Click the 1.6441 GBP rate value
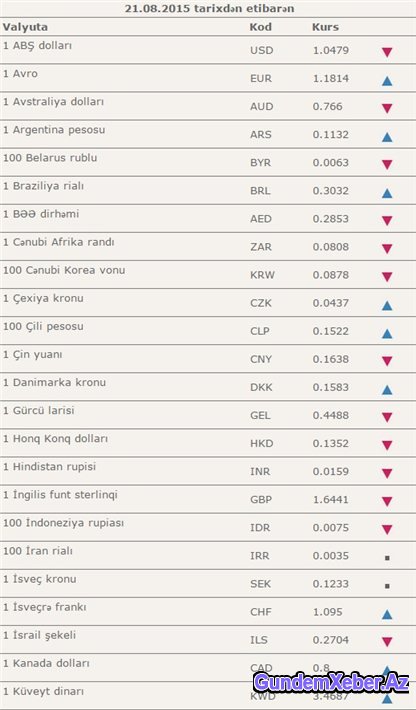The width and height of the screenshot is (416, 710). click(330, 499)
